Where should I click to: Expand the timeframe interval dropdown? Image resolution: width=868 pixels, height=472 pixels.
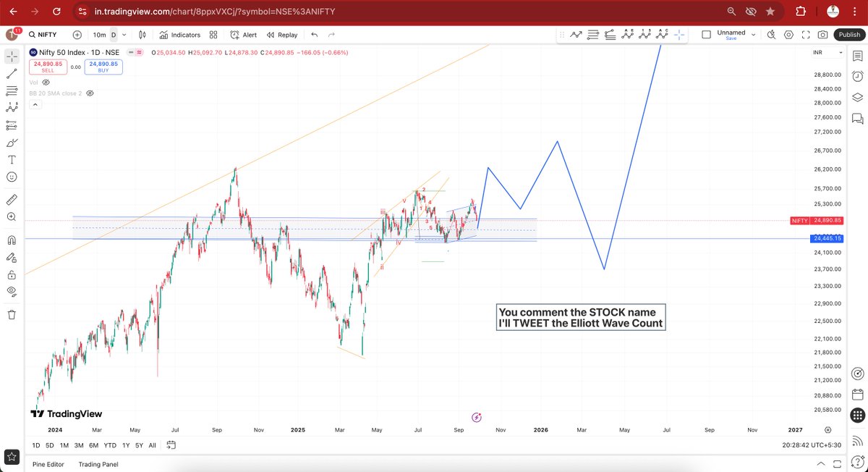tap(124, 35)
